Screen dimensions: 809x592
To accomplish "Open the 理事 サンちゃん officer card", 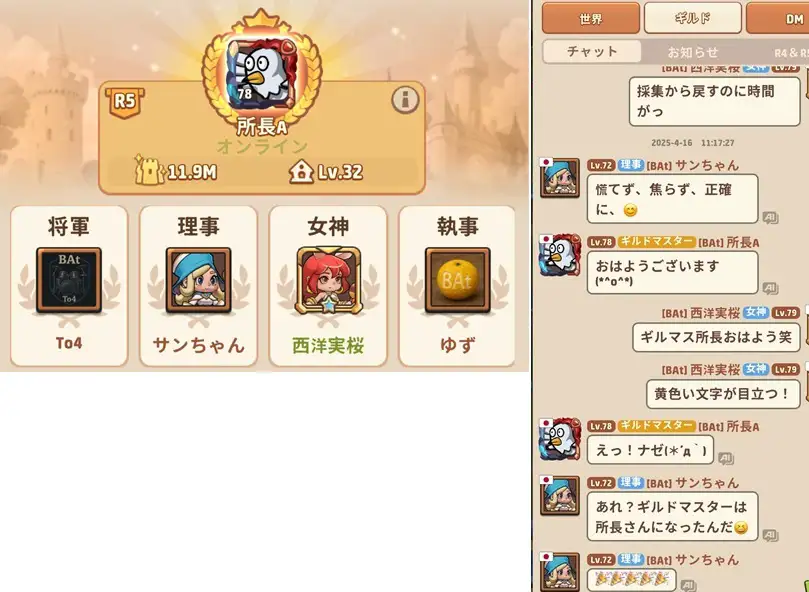I will tap(198, 286).
